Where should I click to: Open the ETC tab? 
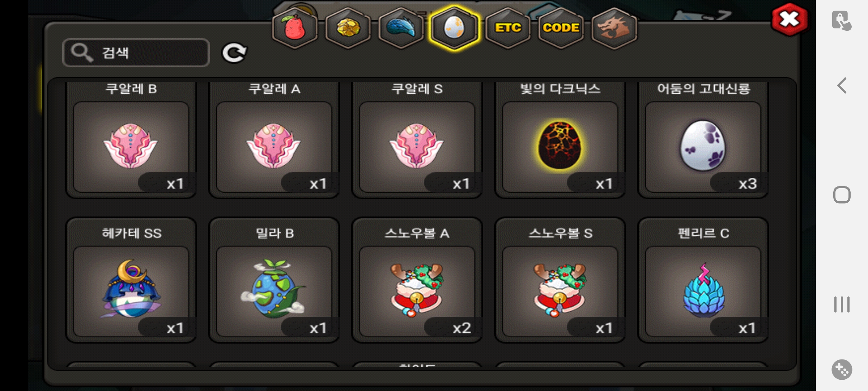point(508,28)
